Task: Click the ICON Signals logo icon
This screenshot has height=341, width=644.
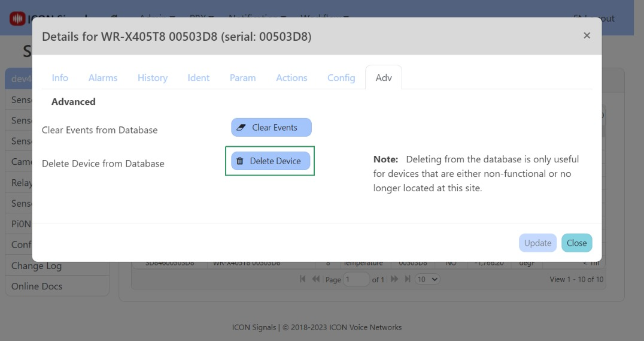Action: pos(17,19)
